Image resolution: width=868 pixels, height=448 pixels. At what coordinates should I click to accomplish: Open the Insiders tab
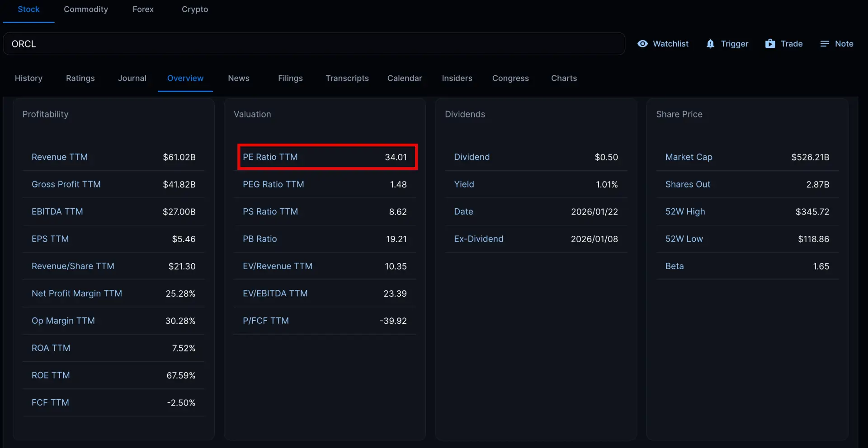tap(457, 78)
